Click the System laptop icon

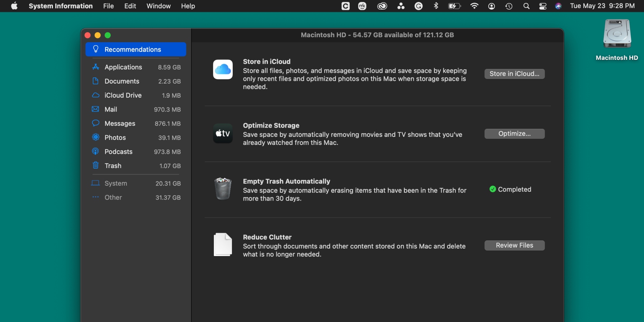pyautogui.click(x=95, y=183)
